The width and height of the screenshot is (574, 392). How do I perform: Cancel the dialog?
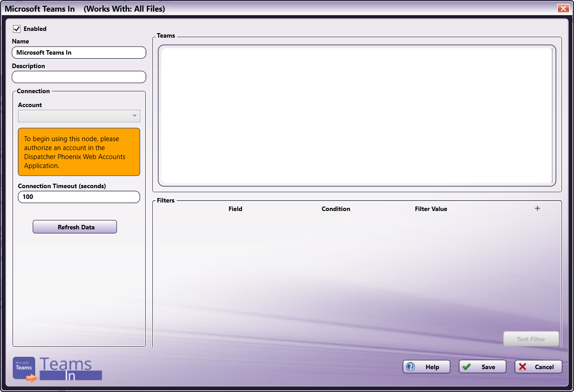[538, 367]
